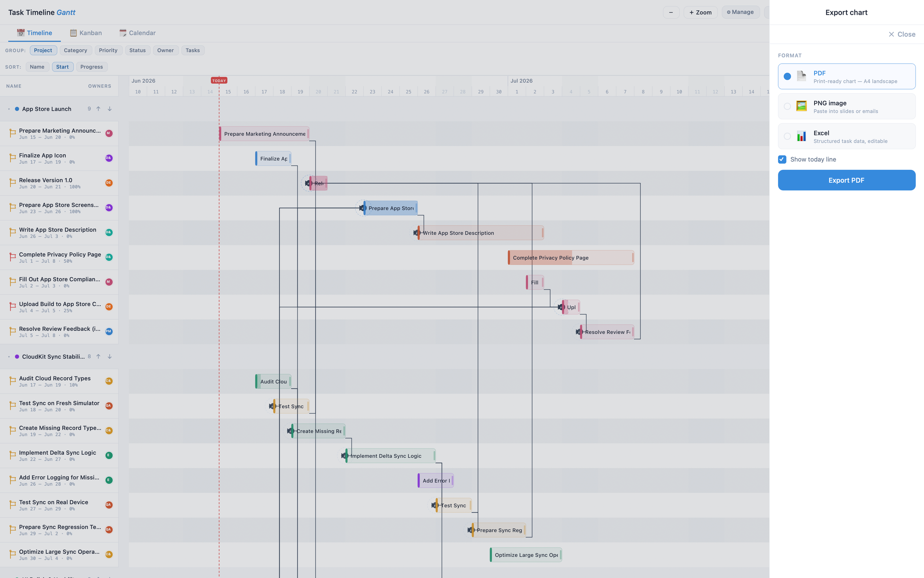Click the QA owner avatar on Test Sync on Fresh Simulator row

[x=109, y=406]
